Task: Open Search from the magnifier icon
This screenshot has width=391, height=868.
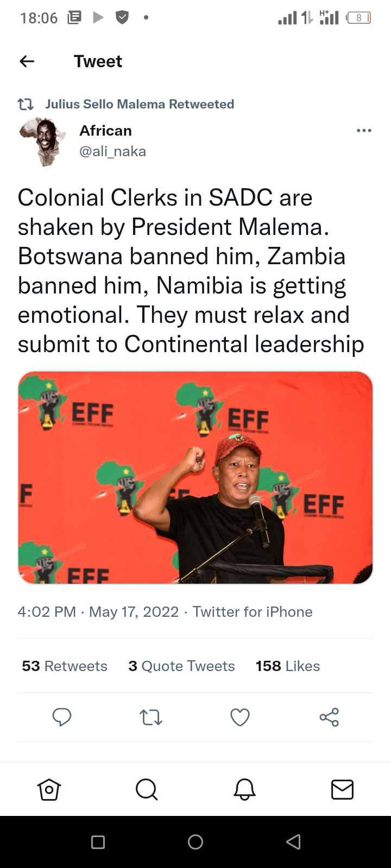Action: 147,789
